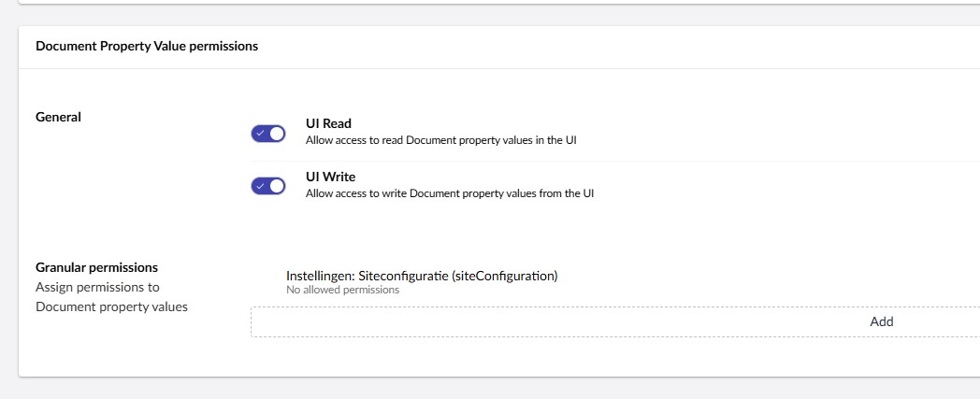Click the UI Write description text
980x399 pixels.
pos(449,194)
